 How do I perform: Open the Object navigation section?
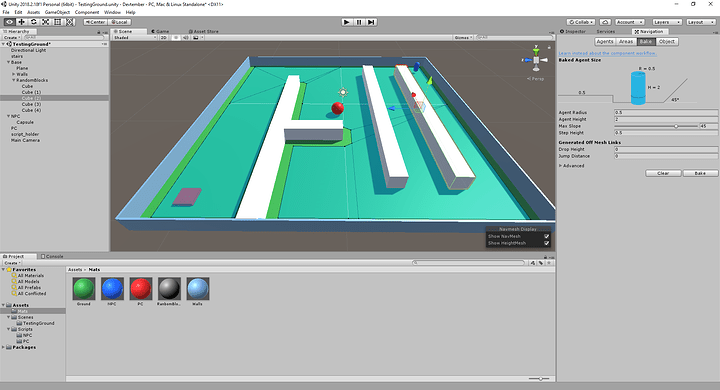pyautogui.click(x=667, y=41)
